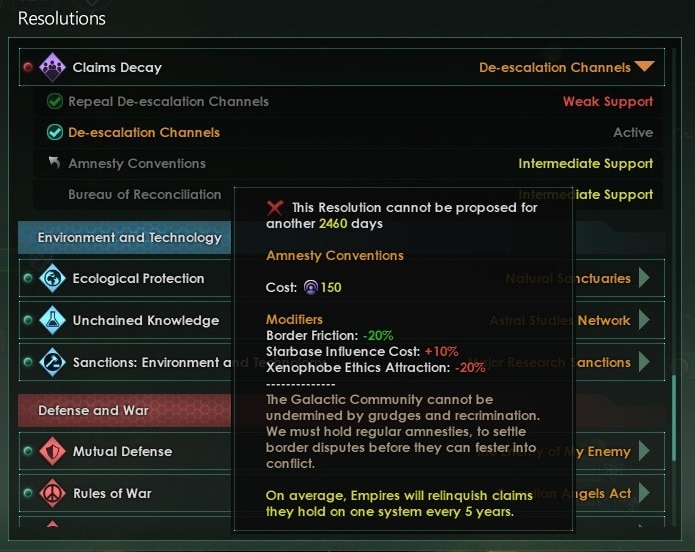Click the Sanctions: Environment and Technology icon
This screenshot has height=552, width=695.
click(52, 363)
